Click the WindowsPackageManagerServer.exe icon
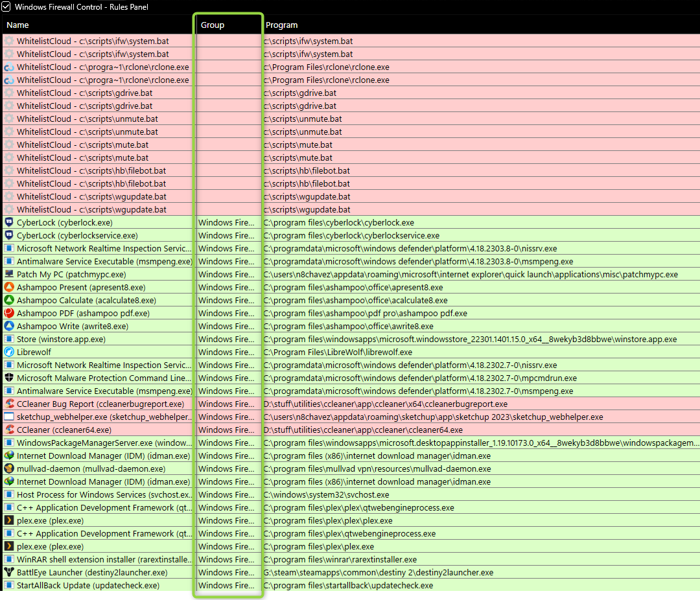Image resolution: width=700 pixels, height=600 pixels. point(9,443)
